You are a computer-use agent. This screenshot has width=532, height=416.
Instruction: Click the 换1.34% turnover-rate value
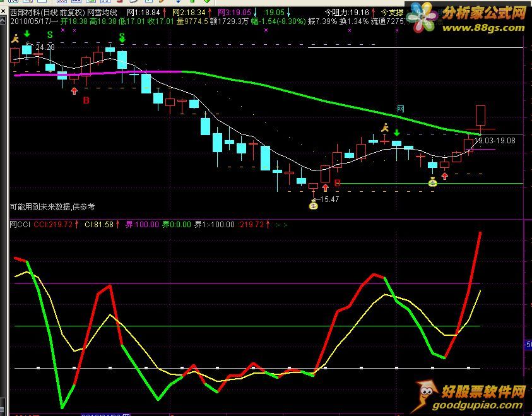click(x=354, y=21)
